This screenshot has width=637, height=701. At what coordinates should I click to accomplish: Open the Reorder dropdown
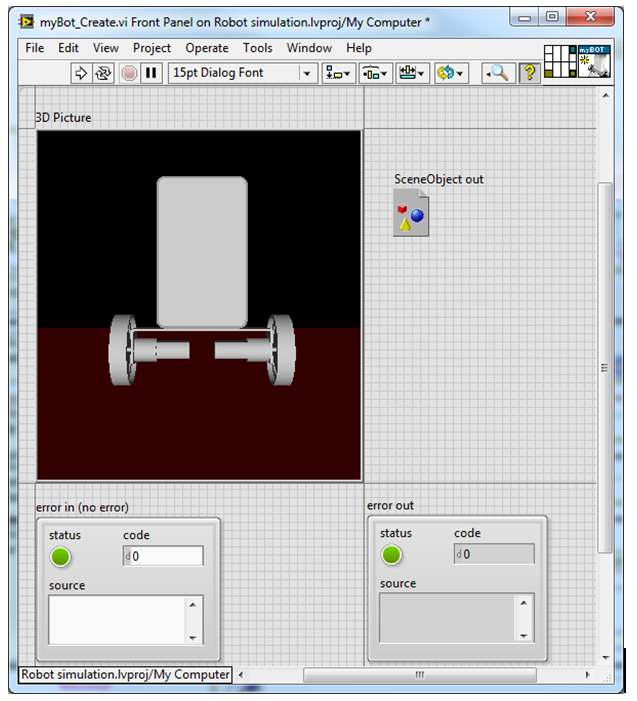(x=451, y=73)
